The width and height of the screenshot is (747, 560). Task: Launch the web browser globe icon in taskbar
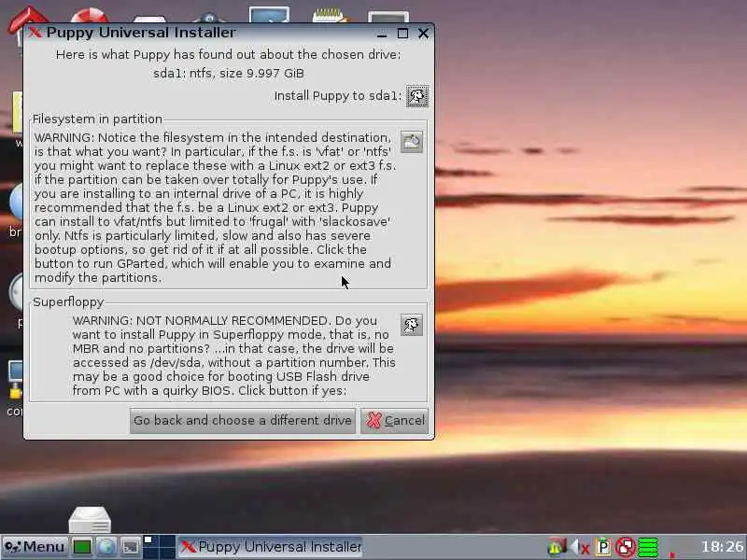106,547
